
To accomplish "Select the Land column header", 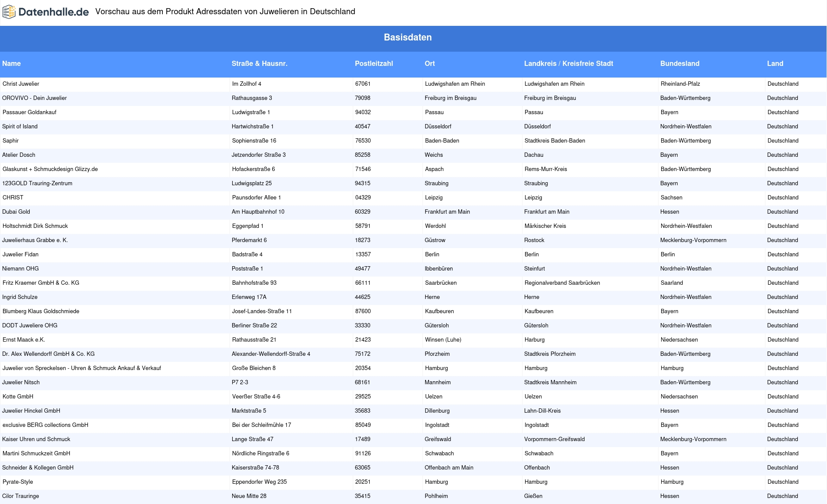I will [775, 63].
